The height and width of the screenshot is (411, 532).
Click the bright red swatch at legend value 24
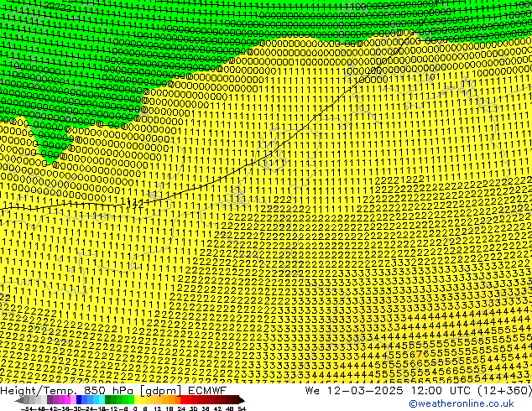183,400
